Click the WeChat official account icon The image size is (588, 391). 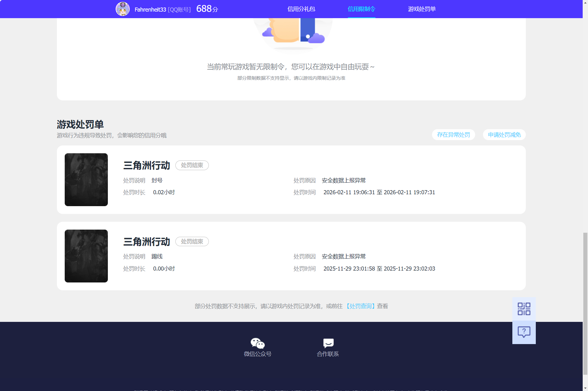click(x=258, y=343)
